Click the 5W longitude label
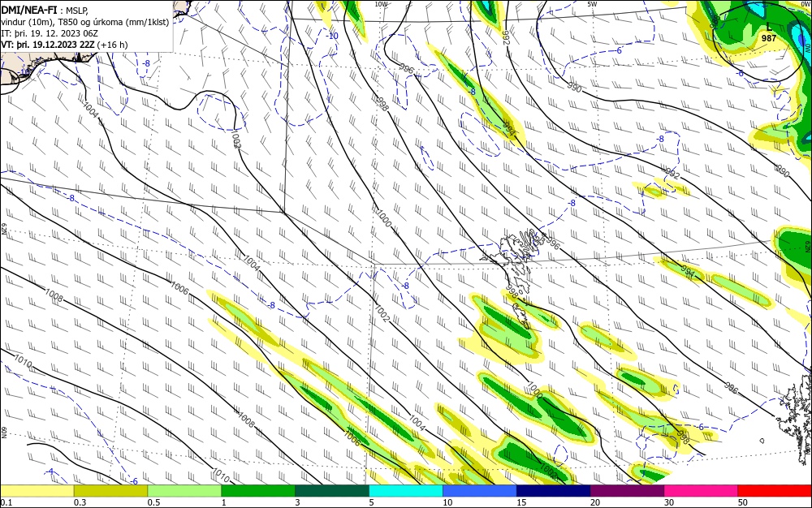This screenshot has width=812, height=508. 593,3
